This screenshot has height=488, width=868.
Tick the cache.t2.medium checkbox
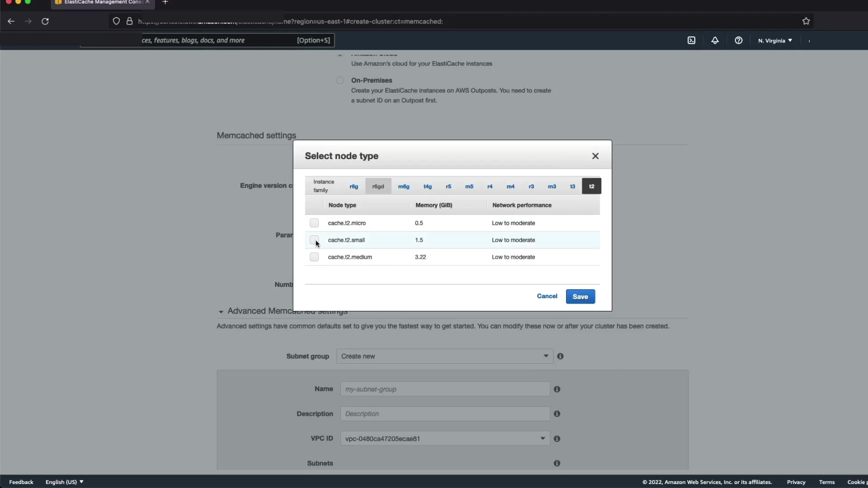pyautogui.click(x=314, y=257)
